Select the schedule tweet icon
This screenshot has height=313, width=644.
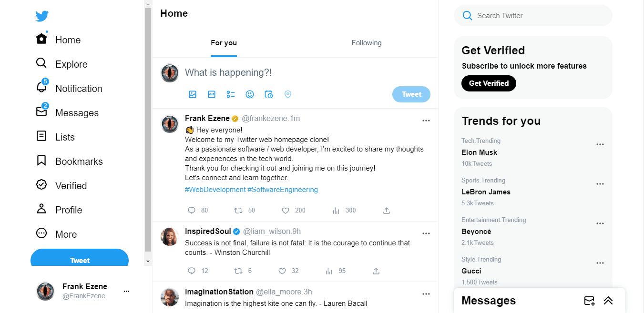[269, 94]
